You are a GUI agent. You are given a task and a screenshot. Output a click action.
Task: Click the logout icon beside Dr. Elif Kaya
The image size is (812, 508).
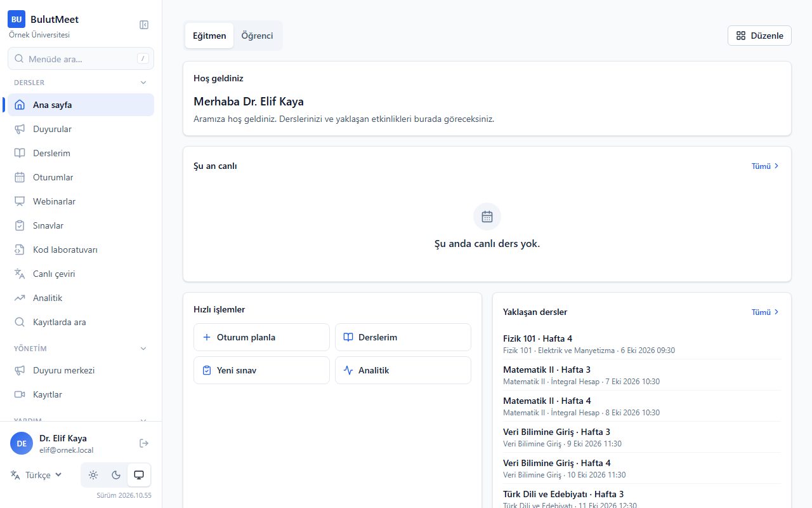coord(144,443)
